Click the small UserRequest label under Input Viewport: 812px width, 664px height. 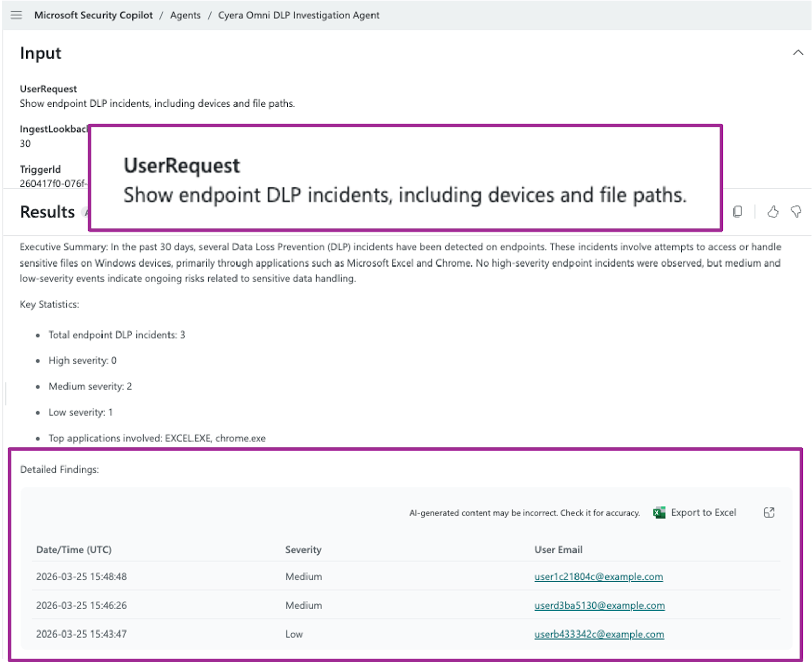coord(48,89)
